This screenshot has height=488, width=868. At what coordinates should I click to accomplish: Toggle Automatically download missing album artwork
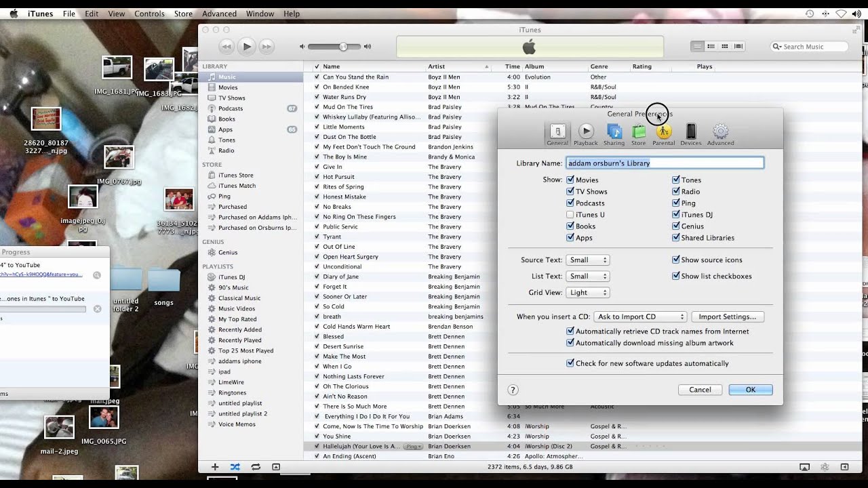[570, 343]
